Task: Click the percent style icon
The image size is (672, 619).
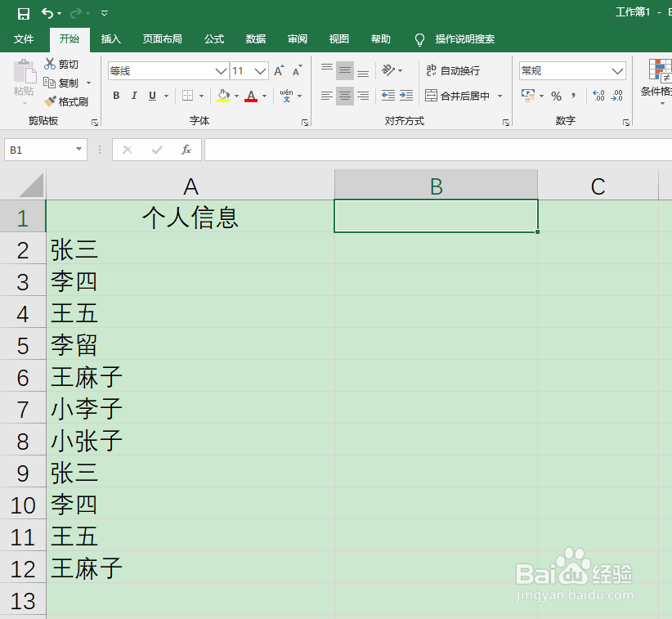Action: pos(556,96)
